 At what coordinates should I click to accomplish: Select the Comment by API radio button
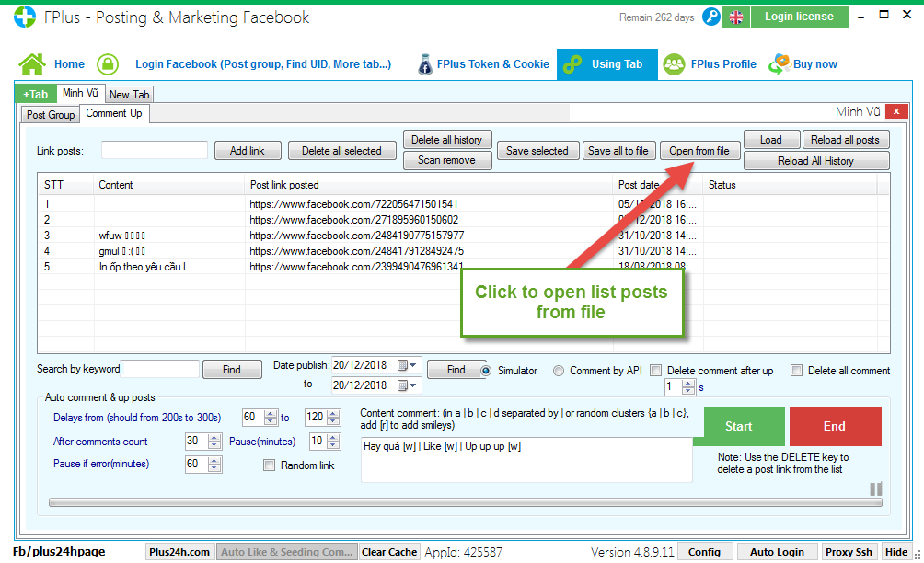pos(559,371)
